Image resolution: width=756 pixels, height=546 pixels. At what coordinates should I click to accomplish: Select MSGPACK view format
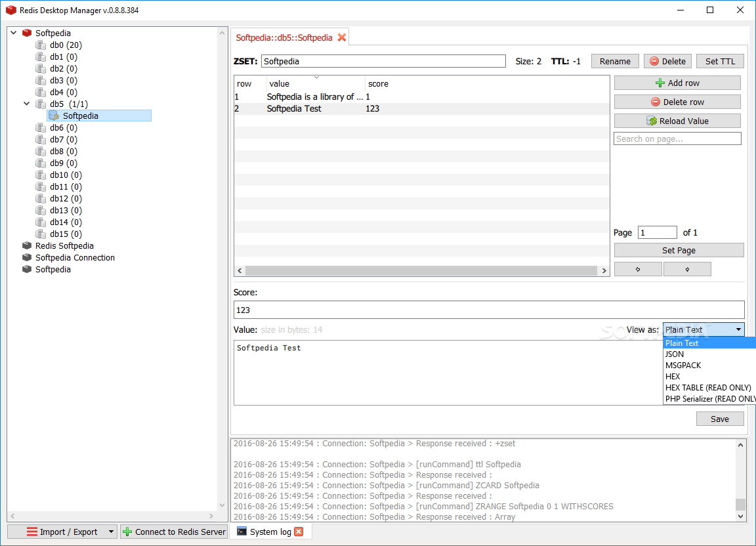click(x=709, y=365)
